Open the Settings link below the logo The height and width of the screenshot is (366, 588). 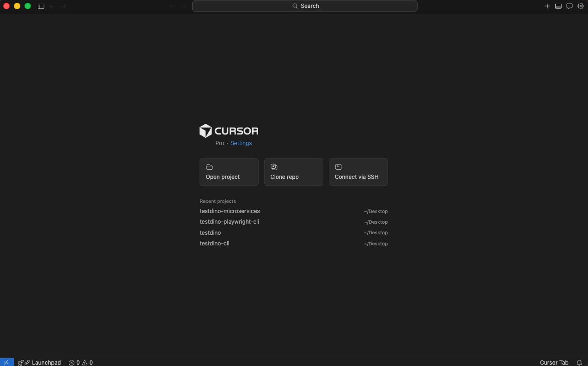pos(241,143)
